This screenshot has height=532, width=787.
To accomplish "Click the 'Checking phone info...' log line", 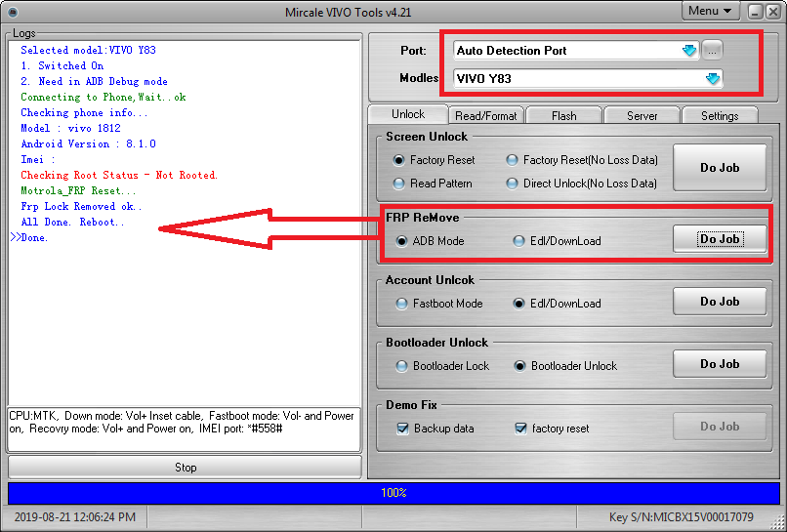I will (x=84, y=112).
